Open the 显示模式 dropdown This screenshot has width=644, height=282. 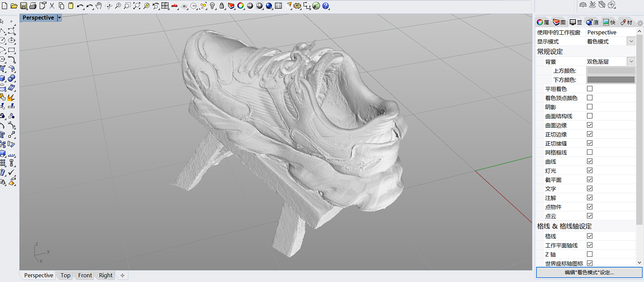631,41
